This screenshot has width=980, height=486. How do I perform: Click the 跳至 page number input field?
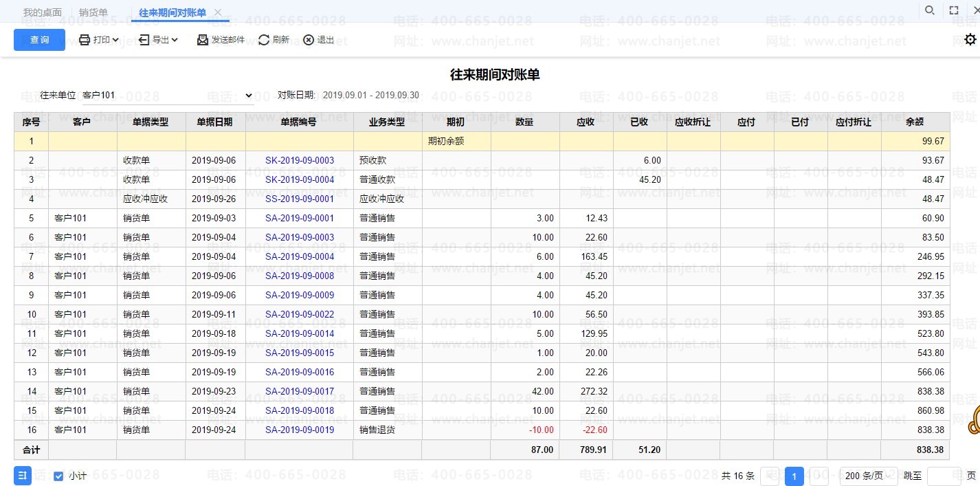pos(944,476)
